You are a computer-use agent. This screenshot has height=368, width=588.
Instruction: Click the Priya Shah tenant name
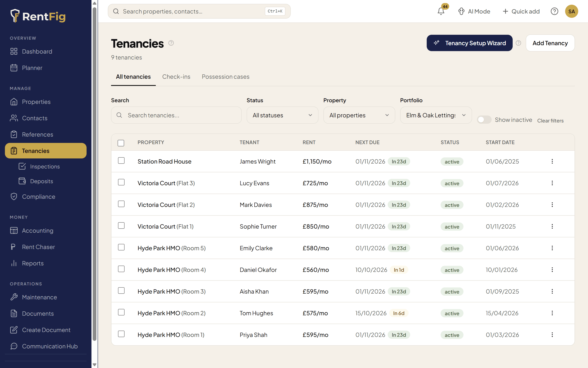coord(253,335)
